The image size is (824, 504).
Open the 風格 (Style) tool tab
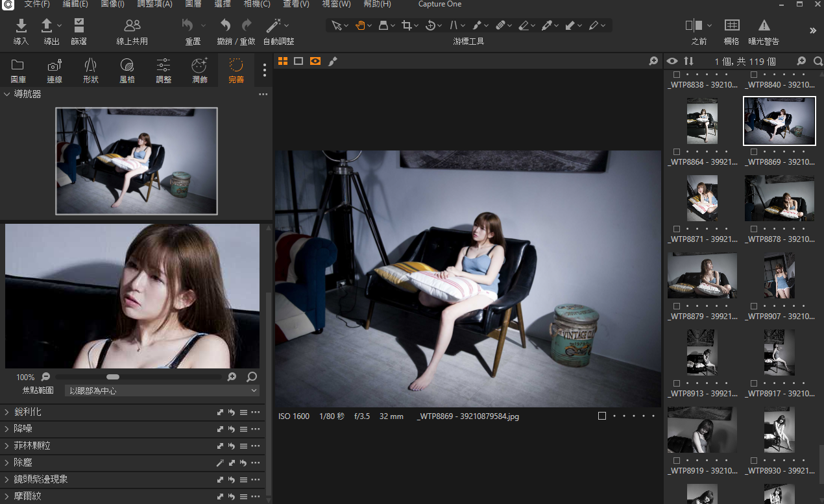click(x=127, y=71)
